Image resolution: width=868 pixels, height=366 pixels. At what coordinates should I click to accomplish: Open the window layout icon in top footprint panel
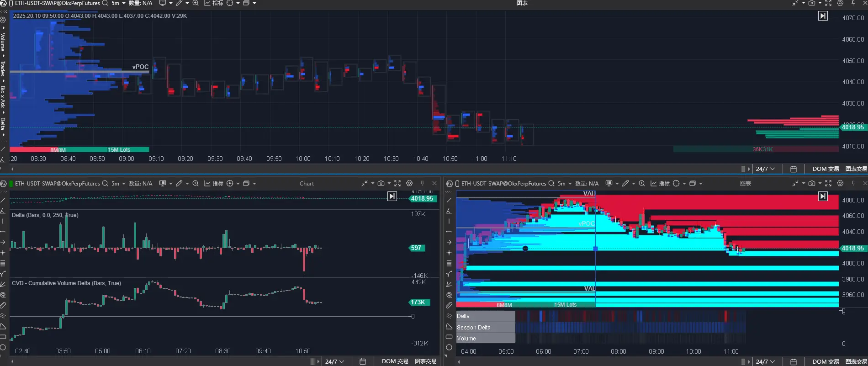(246, 3)
